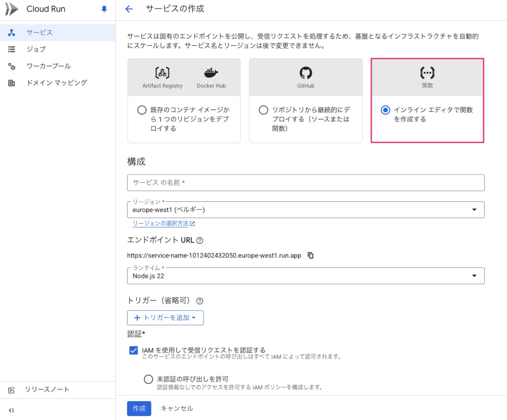This screenshot has width=507, height=420.
Task: Select the deploy from repository radio button
Action: tap(263, 110)
